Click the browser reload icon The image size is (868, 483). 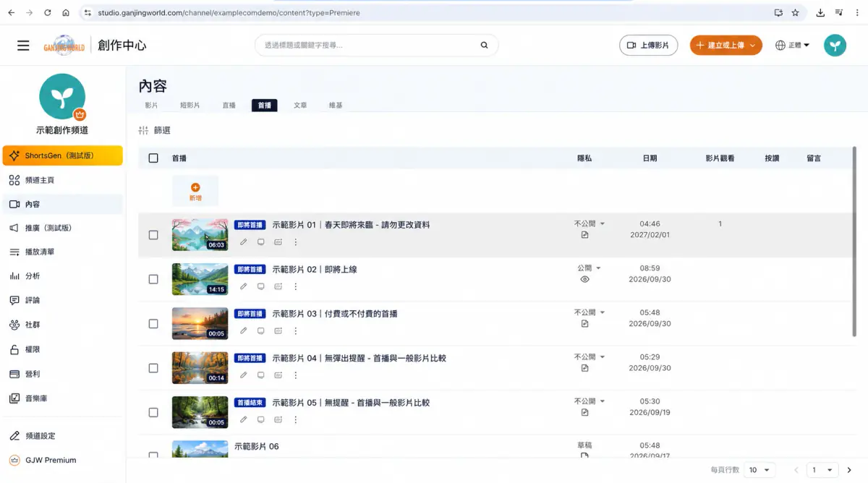tap(48, 13)
